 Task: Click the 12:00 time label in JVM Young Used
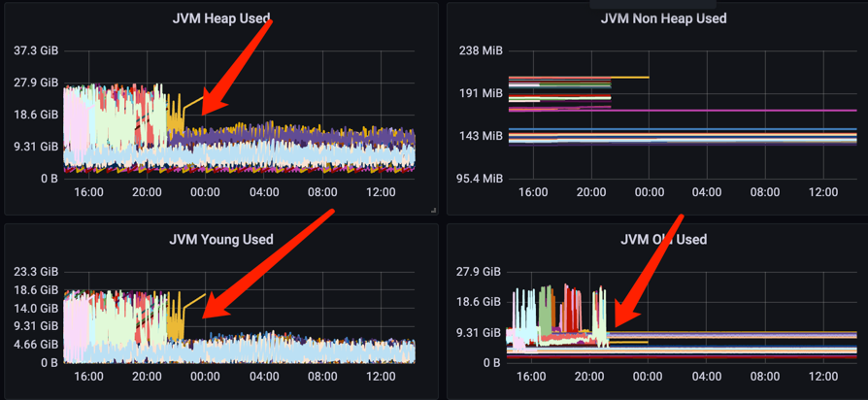(381, 376)
